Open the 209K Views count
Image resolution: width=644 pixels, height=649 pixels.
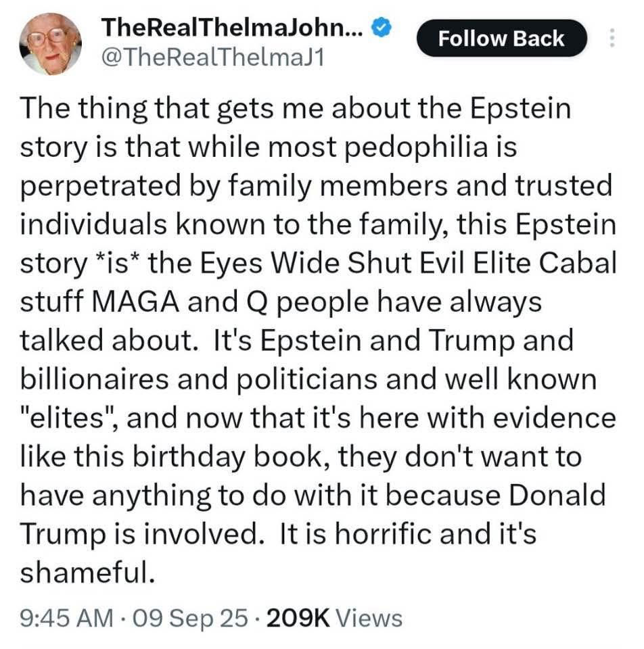click(335, 618)
